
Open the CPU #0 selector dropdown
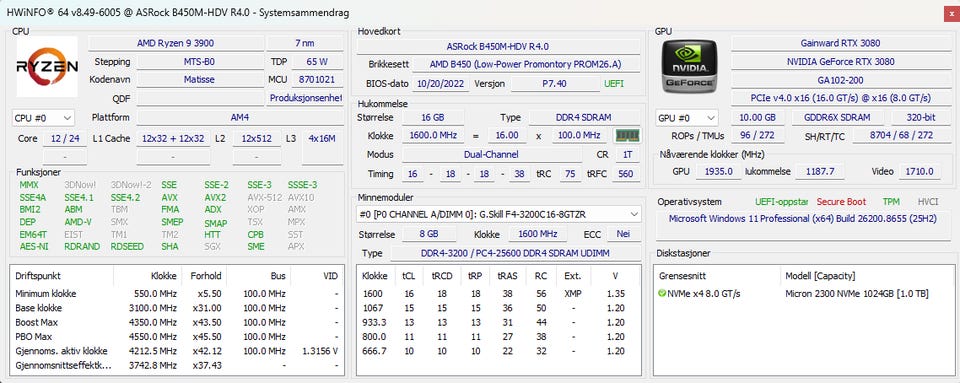(x=43, y=117)
